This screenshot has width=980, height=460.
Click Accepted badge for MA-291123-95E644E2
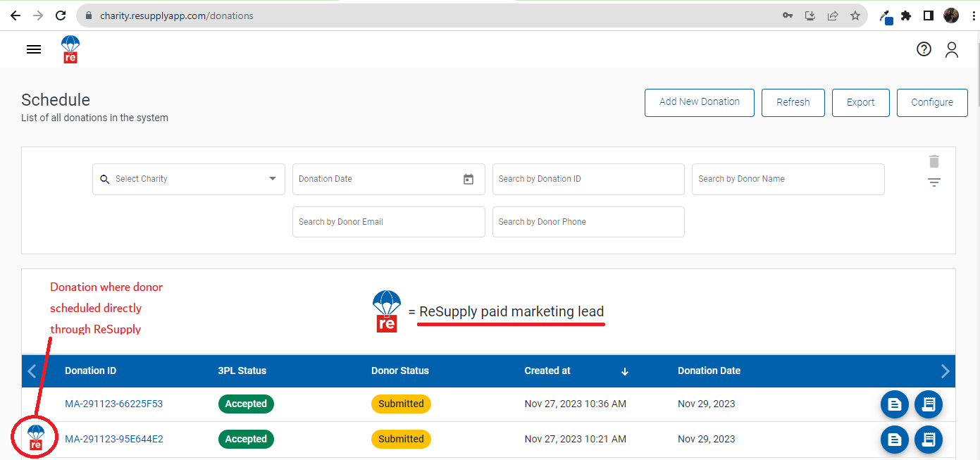(246, 439)
